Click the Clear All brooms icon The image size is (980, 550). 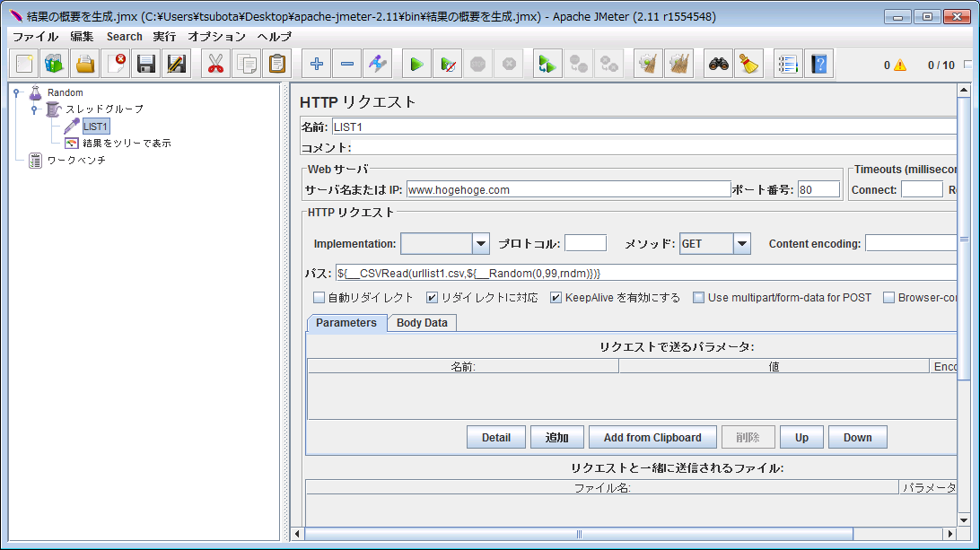(x=678, y=64)
